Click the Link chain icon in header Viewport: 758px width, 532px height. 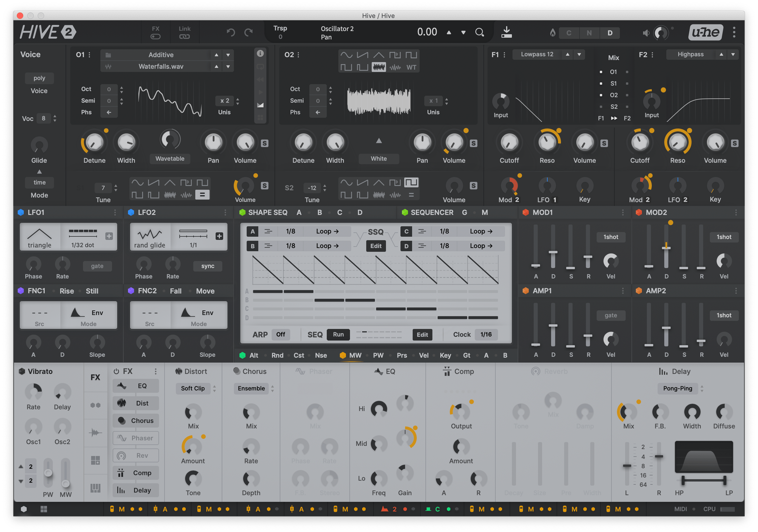(x=185, y=37)
